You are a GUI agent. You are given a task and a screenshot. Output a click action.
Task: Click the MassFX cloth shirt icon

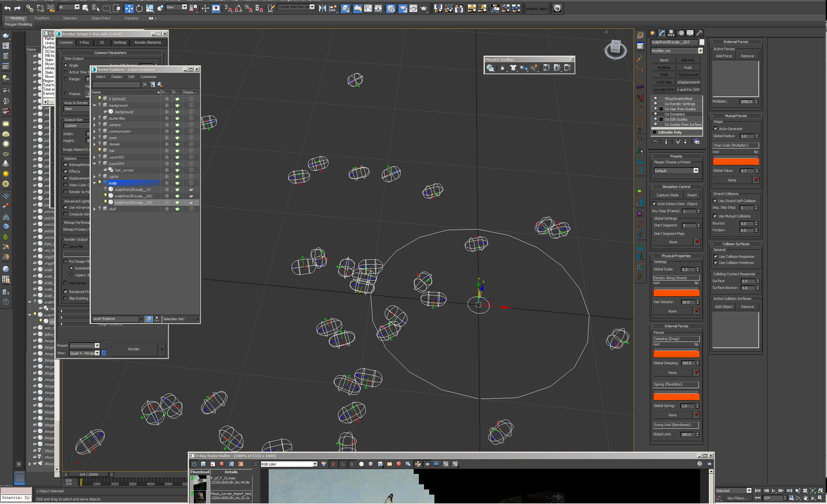[x=513, y=68]
